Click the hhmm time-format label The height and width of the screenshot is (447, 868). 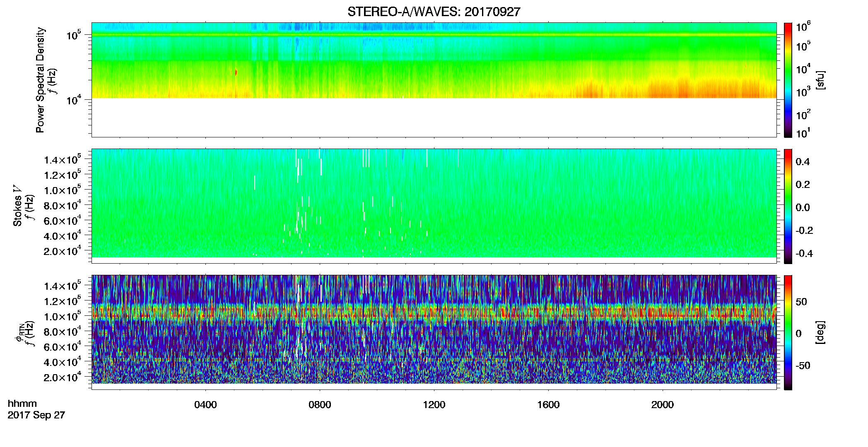pyautogui.click(x=22, y=404)
